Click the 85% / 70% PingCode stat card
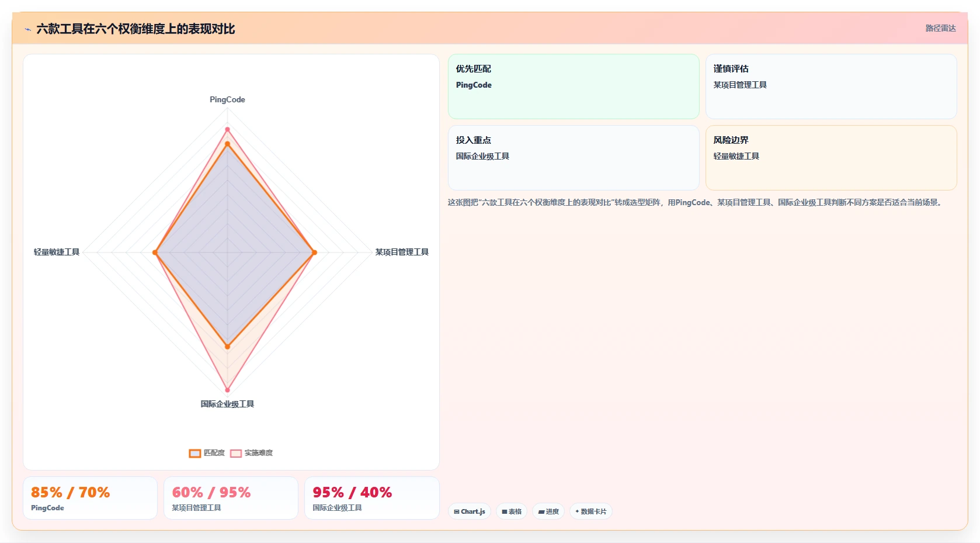980x543 pixels. [90, 498]
